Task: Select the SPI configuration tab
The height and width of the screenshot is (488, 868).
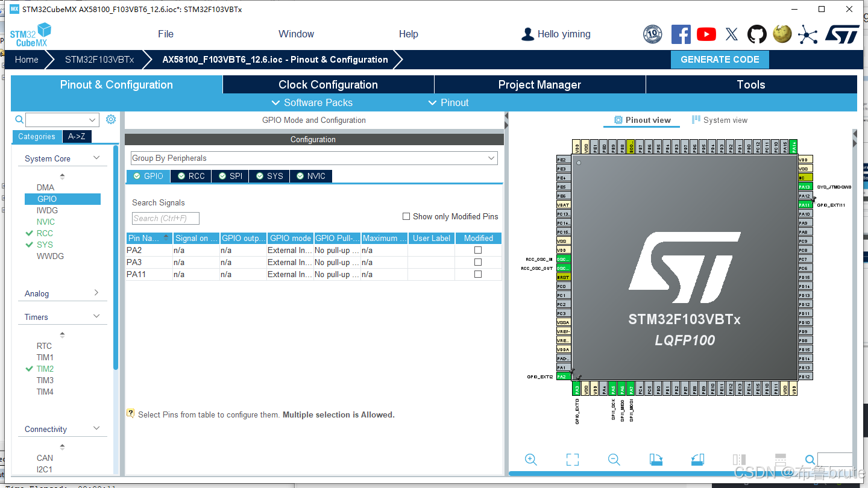Action: [x=230, y=176]
